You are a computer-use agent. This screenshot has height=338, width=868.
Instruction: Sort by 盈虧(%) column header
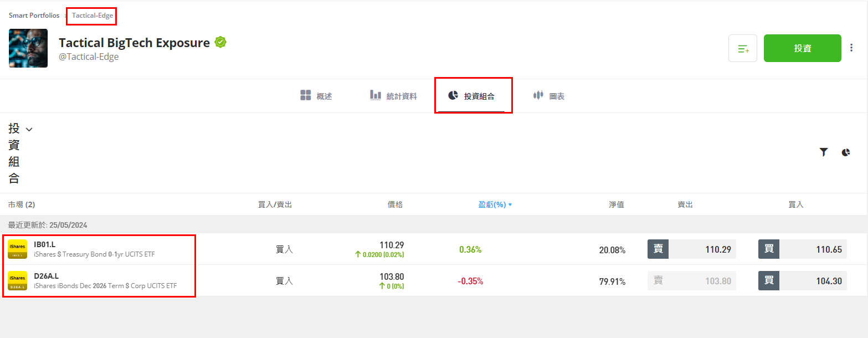point(495,204)
